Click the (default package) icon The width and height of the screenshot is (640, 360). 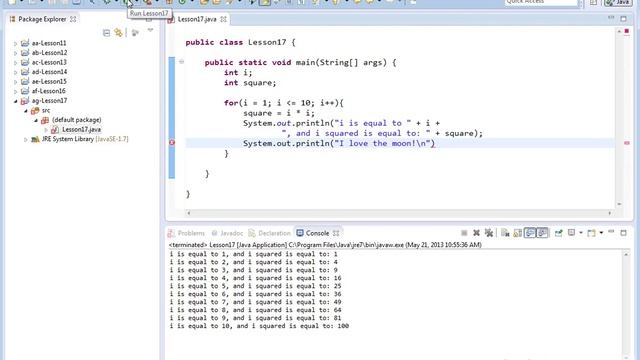[x=45, y=120]
